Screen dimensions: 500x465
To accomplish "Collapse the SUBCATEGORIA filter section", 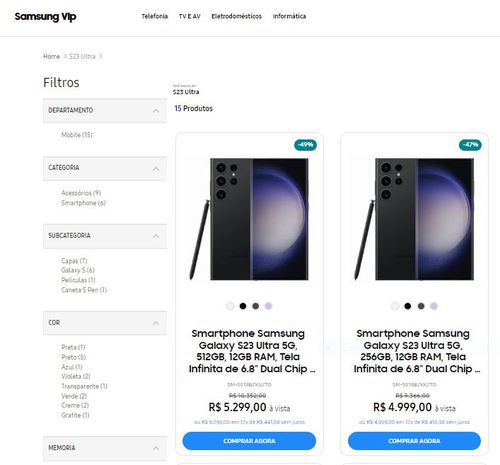I will [x=105, y=236].
